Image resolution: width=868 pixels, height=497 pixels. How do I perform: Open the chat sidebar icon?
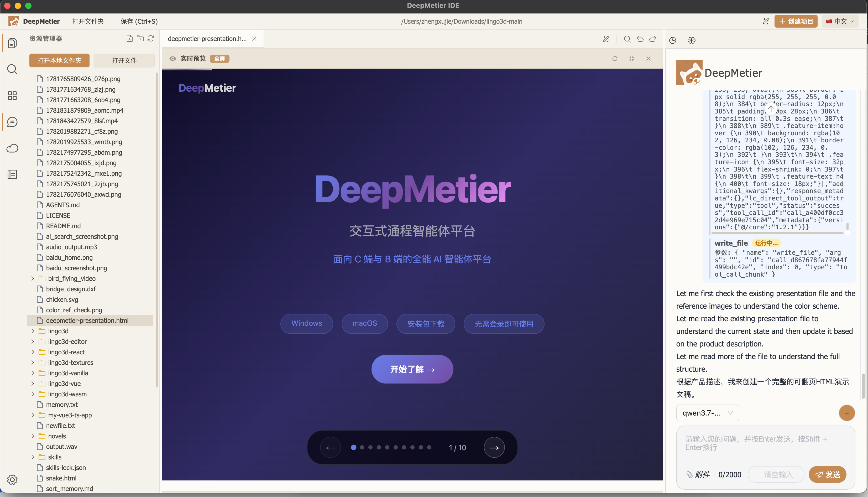pos(12,122)
